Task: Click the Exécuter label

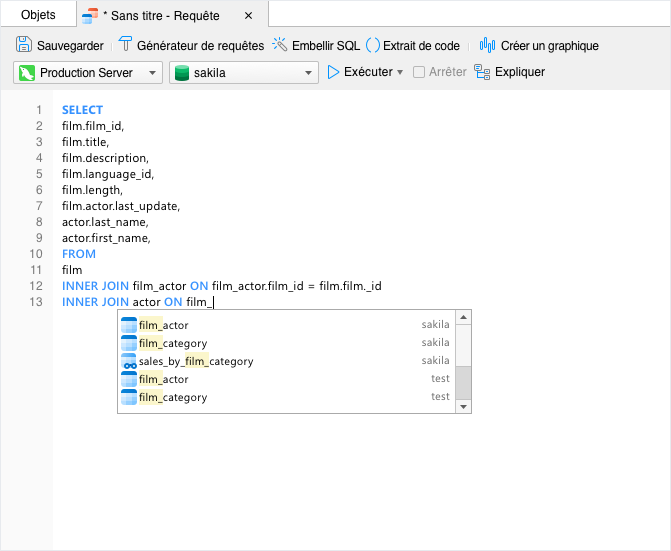Action: point(368,72)
